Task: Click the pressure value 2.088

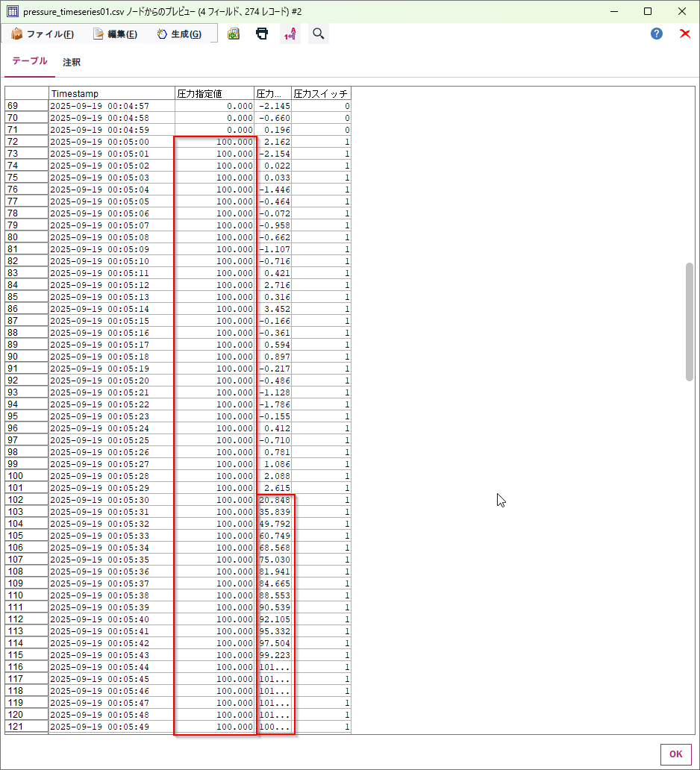Action: (x=277, y=476)
